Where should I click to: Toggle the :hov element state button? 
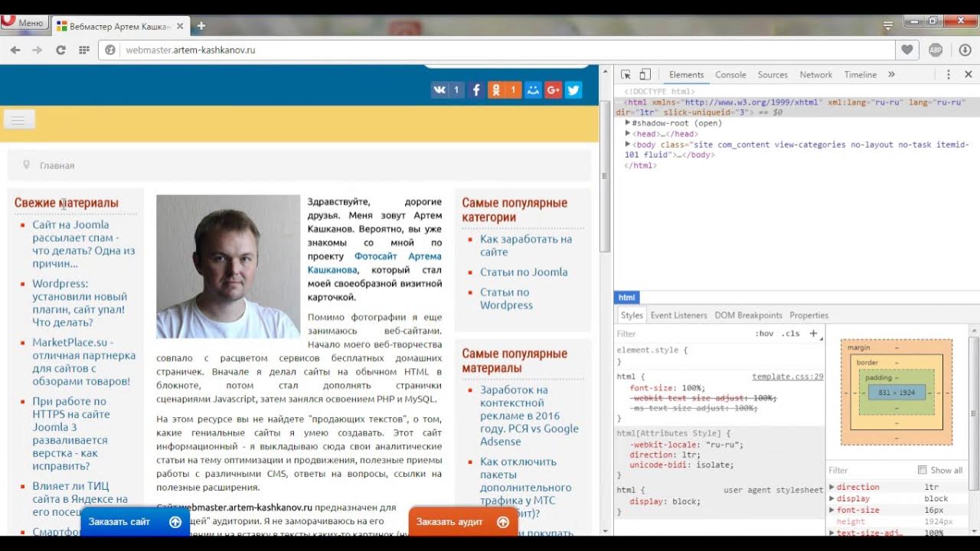[x=764, y=334]
